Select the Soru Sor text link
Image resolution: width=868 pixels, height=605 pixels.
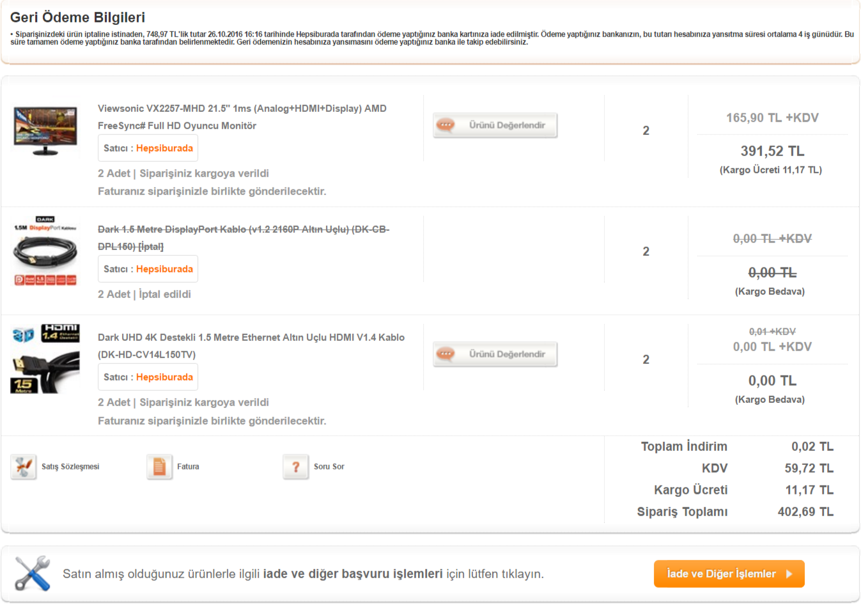coord(329,467)
